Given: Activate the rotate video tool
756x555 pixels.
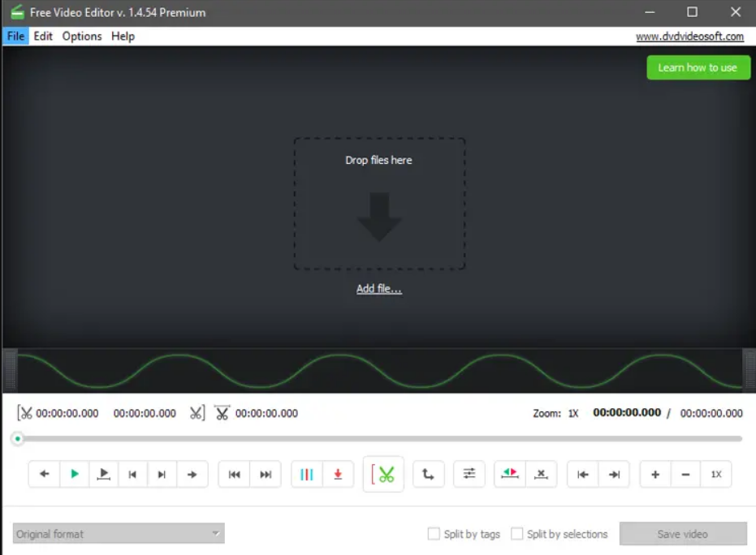Looking at the screenshot, I should point(428,474).
